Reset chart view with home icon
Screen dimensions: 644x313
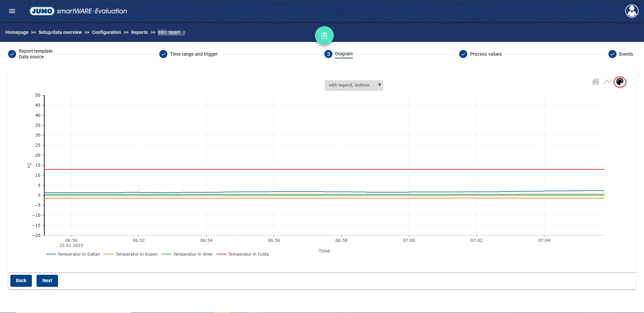tap(595, 82)
